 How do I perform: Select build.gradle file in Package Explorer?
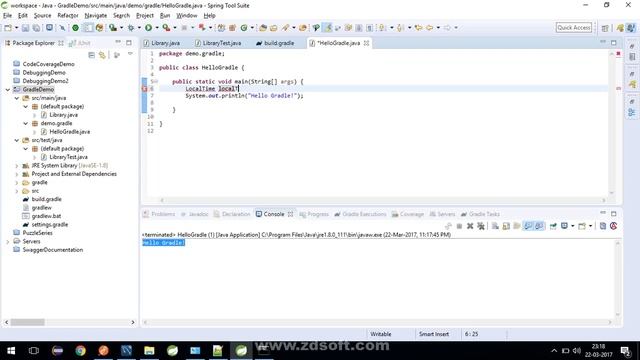coord(47,199)
